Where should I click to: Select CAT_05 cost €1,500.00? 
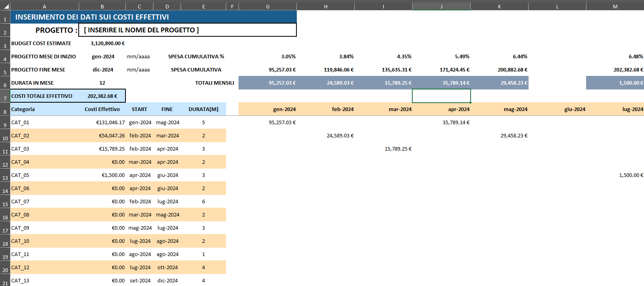coord(113,175)
